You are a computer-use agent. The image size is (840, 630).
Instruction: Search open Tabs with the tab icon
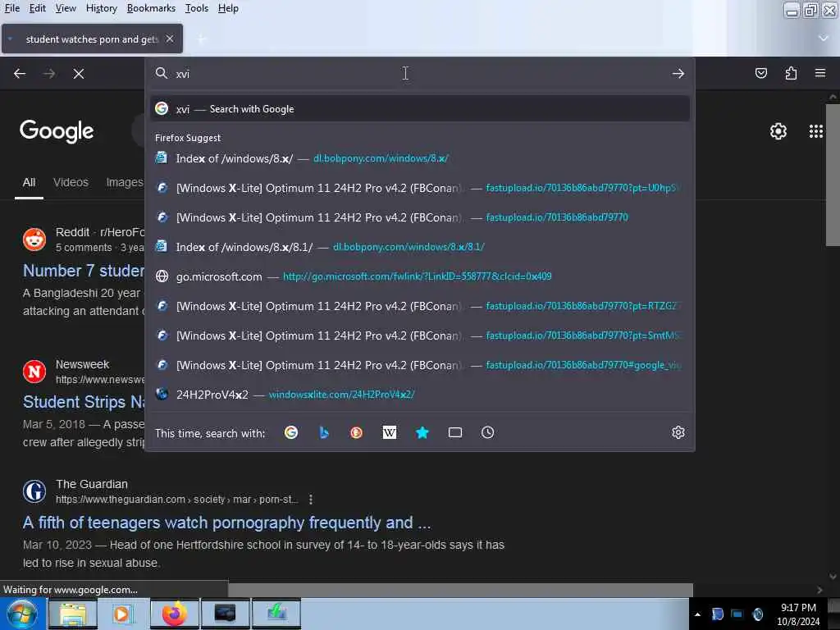pyautogui.click(x=454, y=432)
